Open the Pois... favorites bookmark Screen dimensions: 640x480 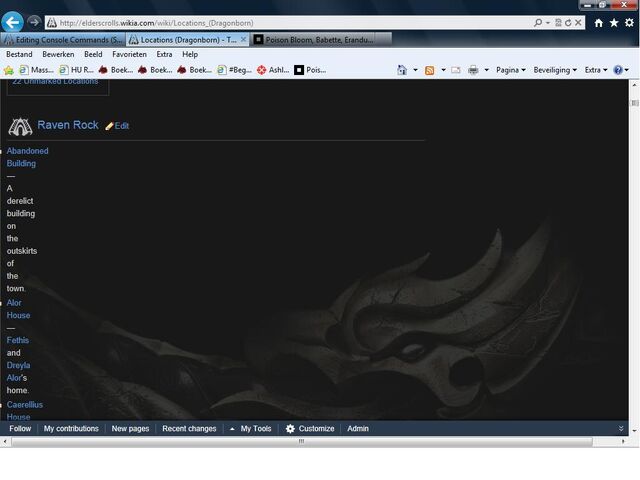(x=310, y=70)
